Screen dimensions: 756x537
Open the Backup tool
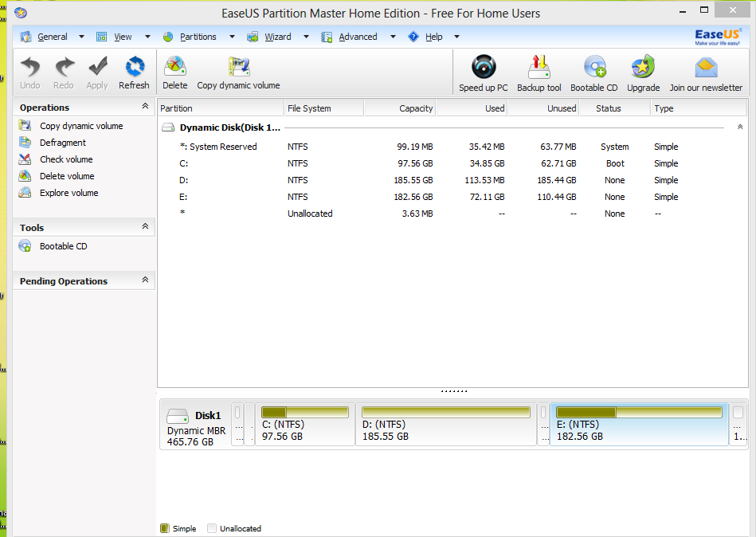pos(539,67)
